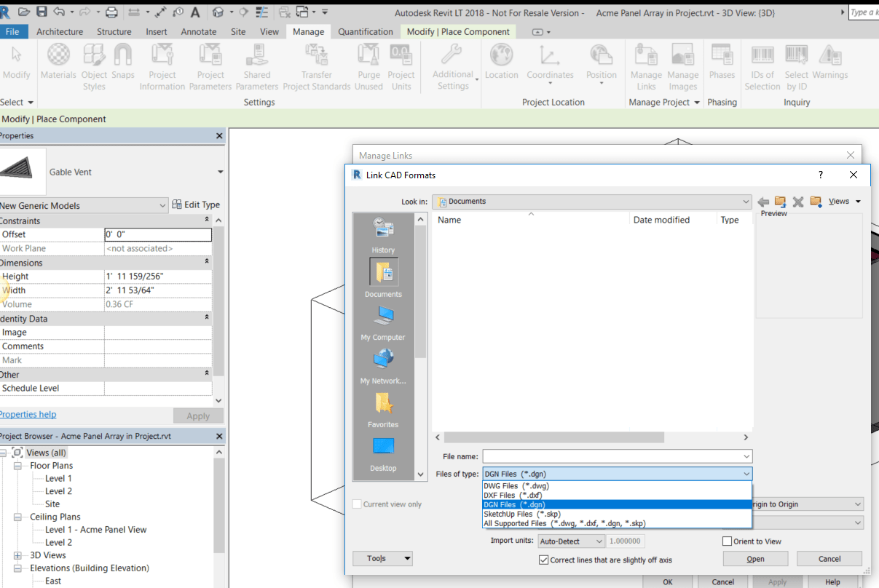Image resolution: width=879 pixels, height=588 pixels.
Task: Click the Snaps icon
Action: [123, 62]
